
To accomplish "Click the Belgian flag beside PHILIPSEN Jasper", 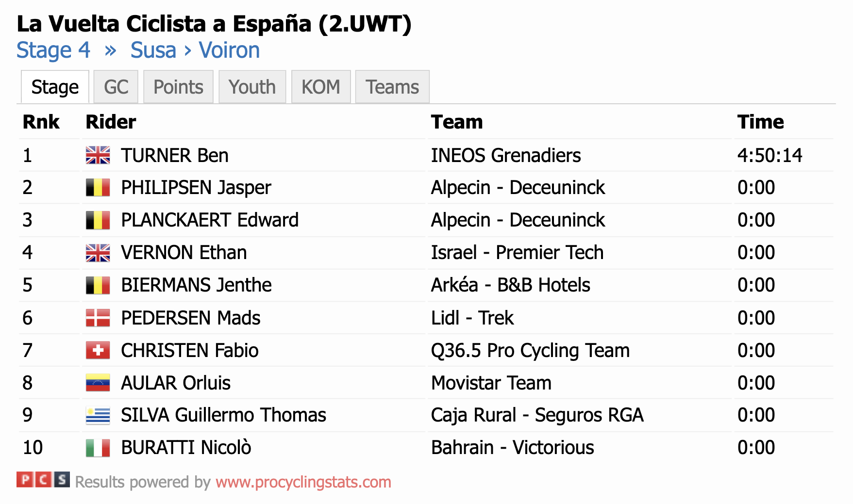I will [98, 188].
